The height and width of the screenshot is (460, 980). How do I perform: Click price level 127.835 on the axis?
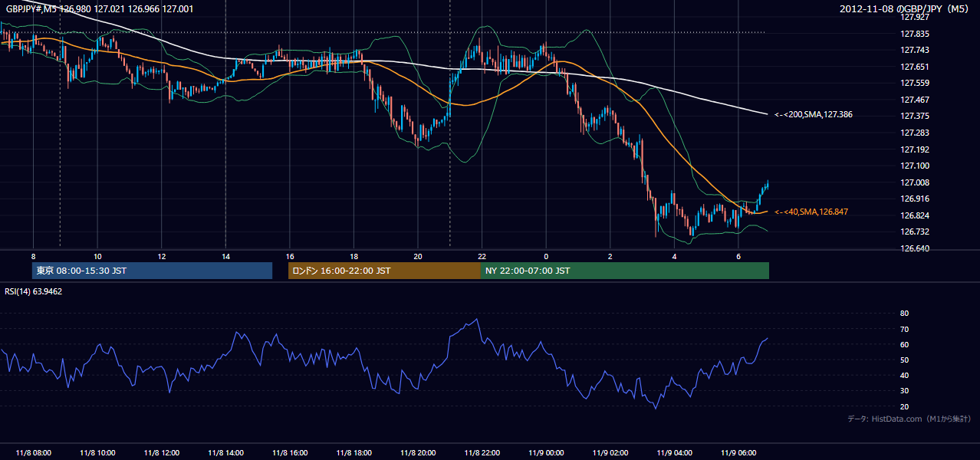pos(915,34)
